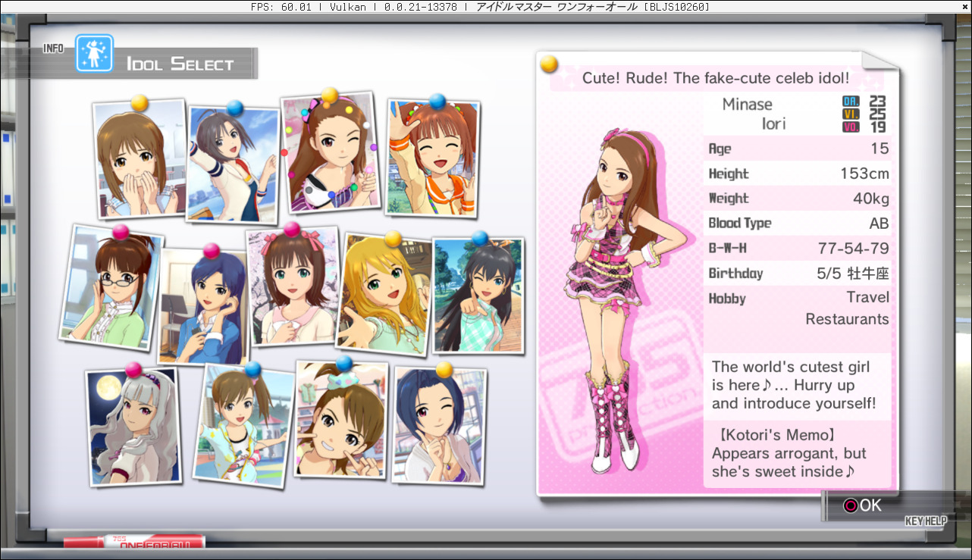Click the circle icon beside OK
The image size is (972, 560).
click(851, 505)
